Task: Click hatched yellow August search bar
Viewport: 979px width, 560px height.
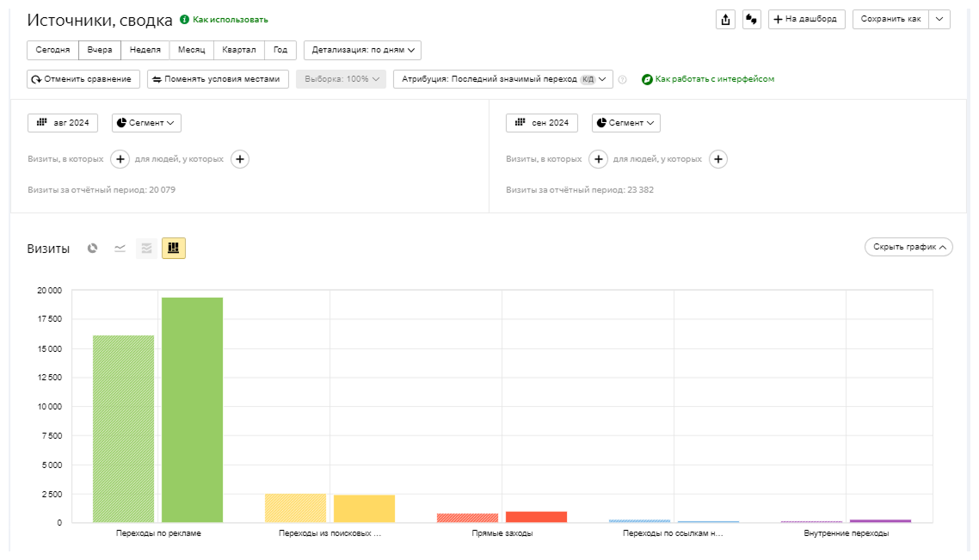Action: [x=295, y=508]
